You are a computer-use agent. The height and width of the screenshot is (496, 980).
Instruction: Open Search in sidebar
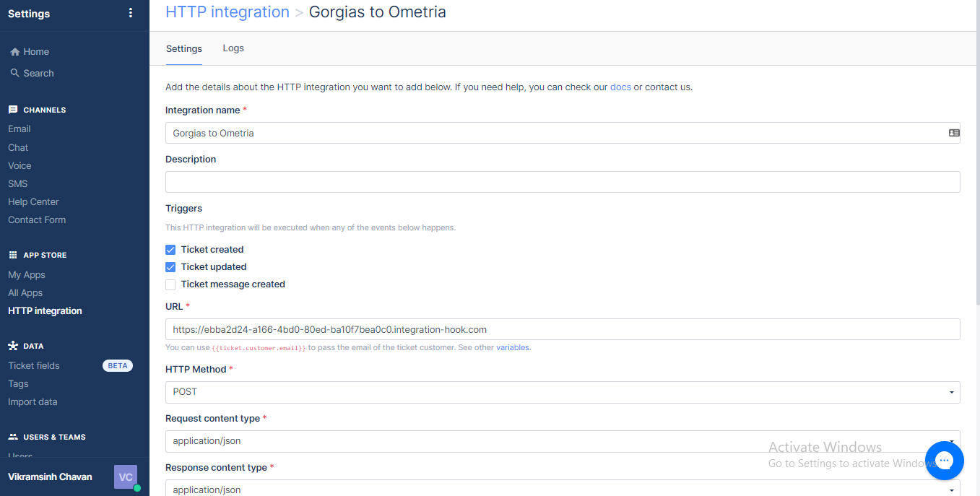pos(38,73)
